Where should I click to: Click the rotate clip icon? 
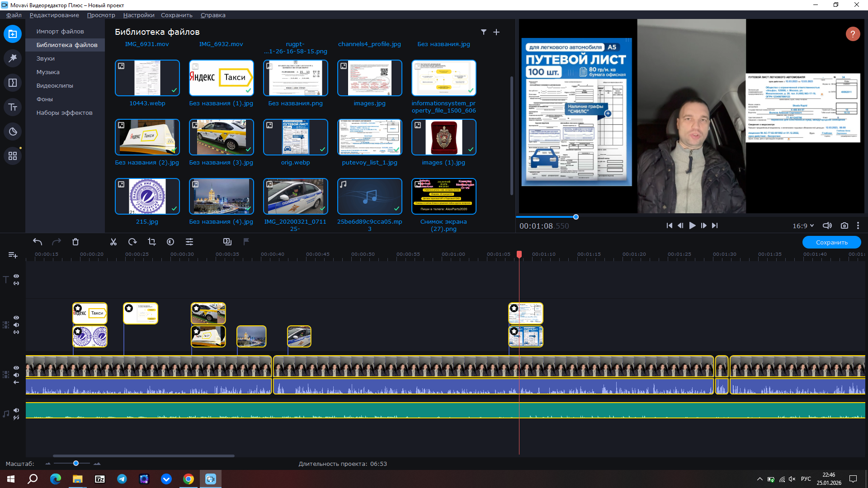point(132,242)
